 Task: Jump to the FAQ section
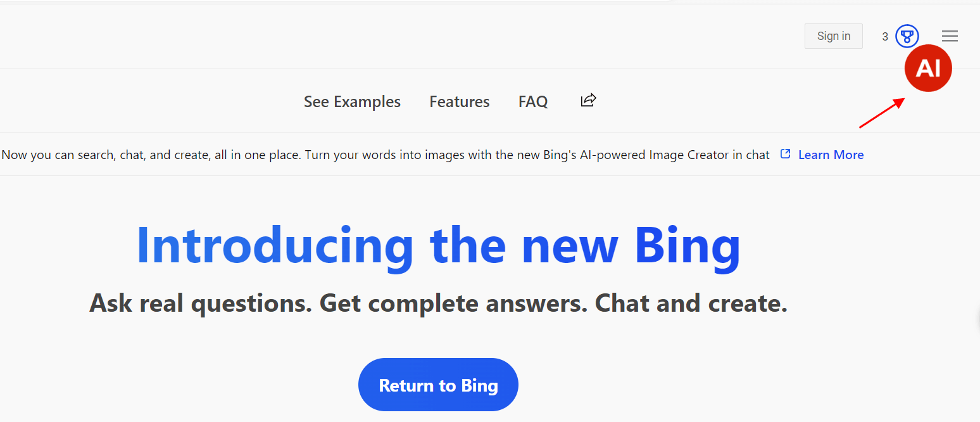pos(533,101)
